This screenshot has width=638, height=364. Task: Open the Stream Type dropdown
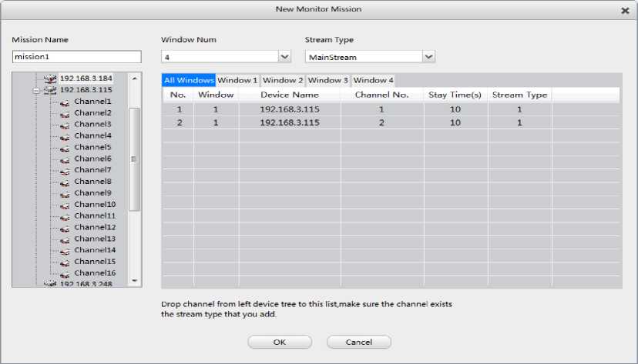[429, 57]
